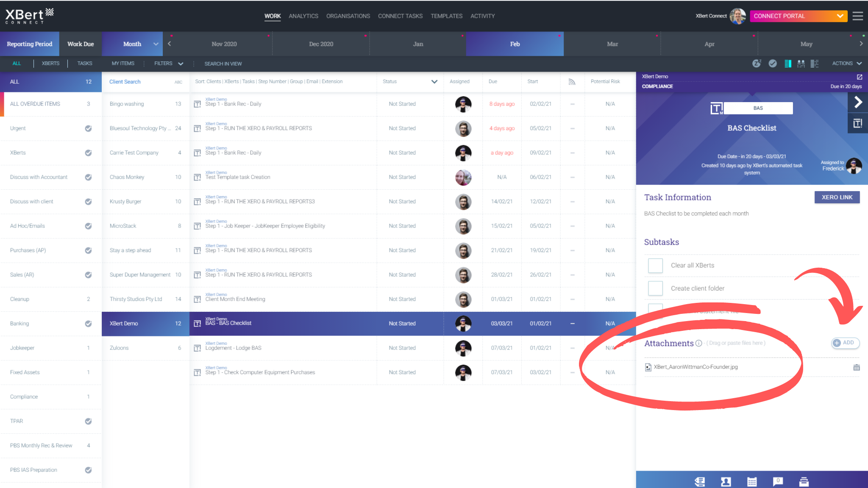Open the hamburger menu in the header

click(858, 16)
